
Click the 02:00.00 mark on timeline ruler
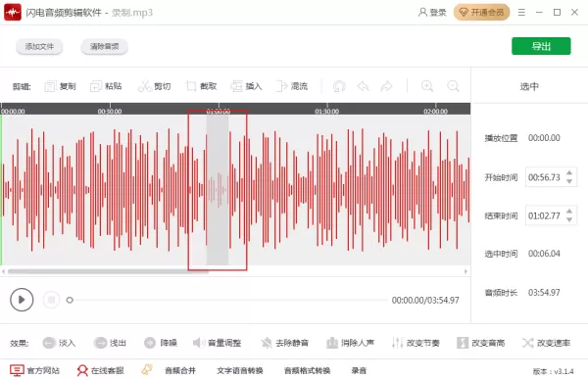click(x=435, y=112)
